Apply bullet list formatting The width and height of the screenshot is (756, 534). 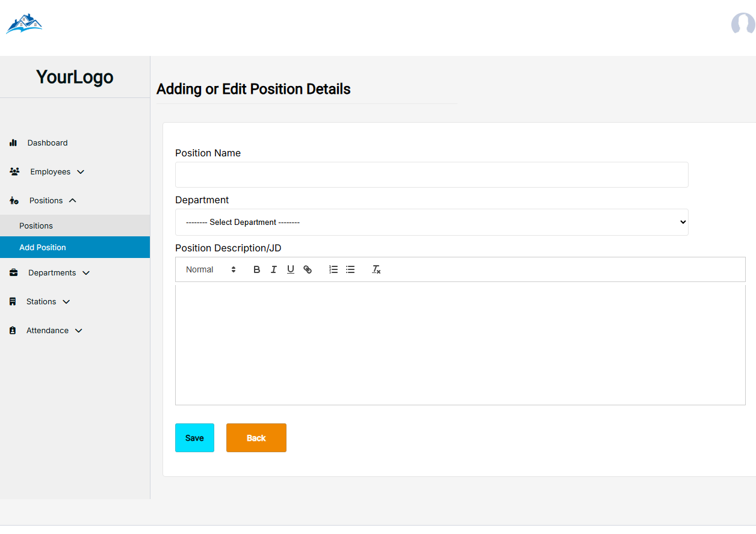350,269
